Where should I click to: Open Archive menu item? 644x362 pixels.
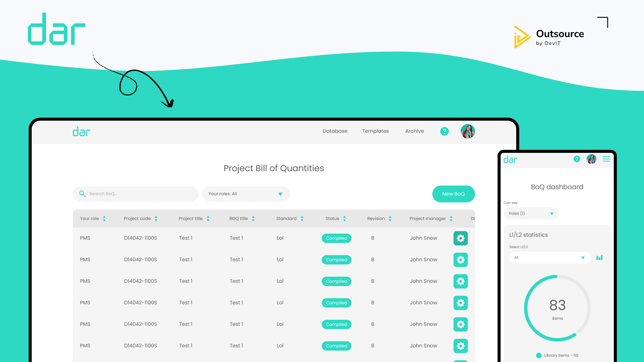(415, 131)
